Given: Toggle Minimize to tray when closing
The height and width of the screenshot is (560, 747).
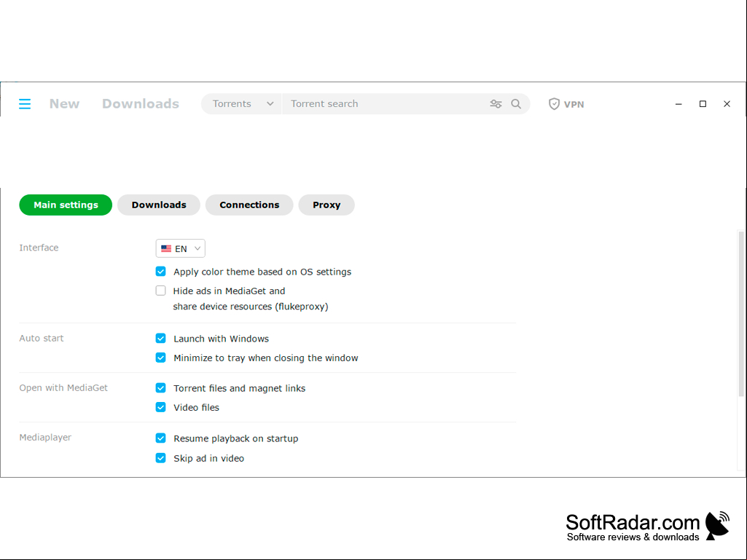Looking at the screenshot, I should [160, 358].
